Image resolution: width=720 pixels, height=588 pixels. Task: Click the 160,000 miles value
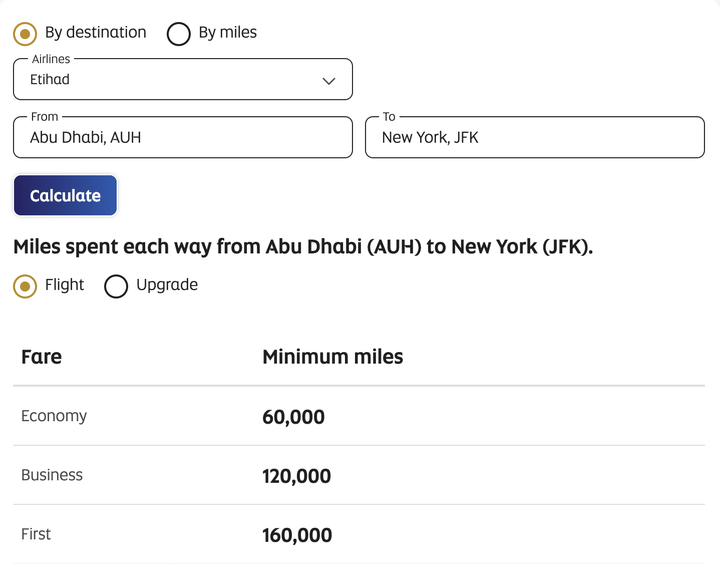[297, 535]
